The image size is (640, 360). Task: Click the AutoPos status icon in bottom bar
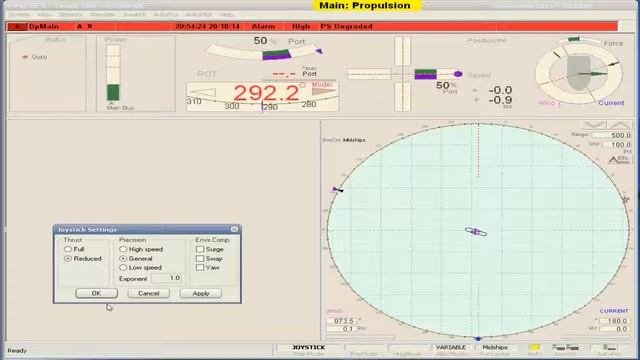[609, 347]
